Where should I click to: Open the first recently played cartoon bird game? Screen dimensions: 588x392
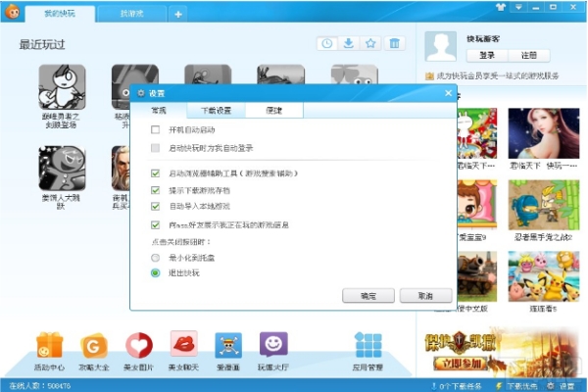point(62,87)
